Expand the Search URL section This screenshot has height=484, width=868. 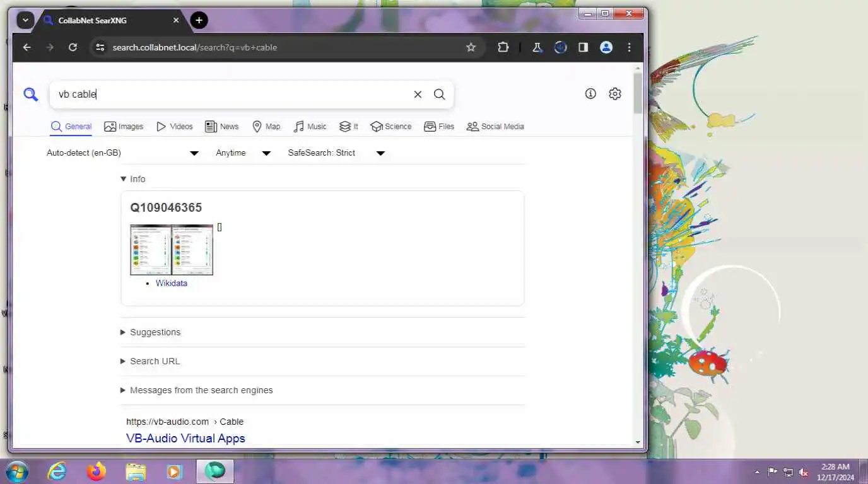click(x=150, y=361)
